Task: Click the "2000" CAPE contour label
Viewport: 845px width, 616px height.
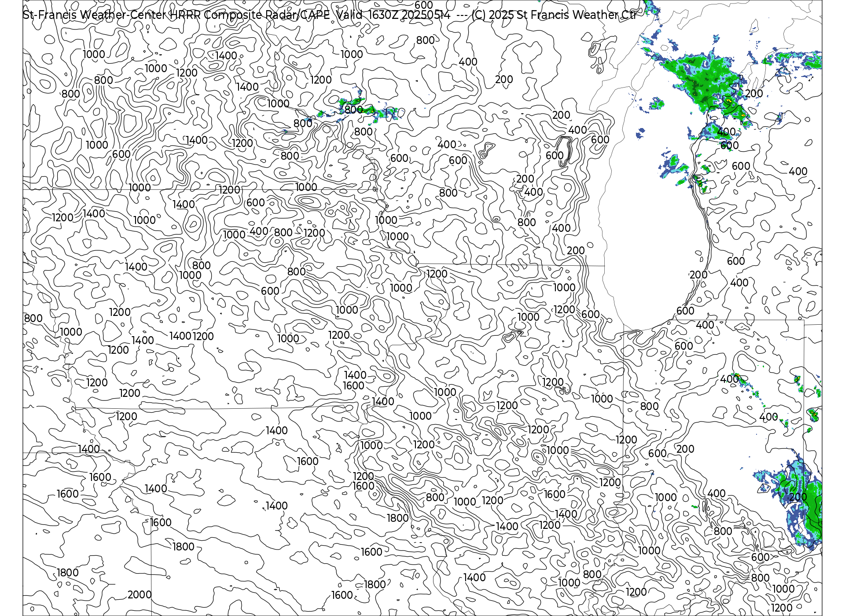Action: click(140, 594)
